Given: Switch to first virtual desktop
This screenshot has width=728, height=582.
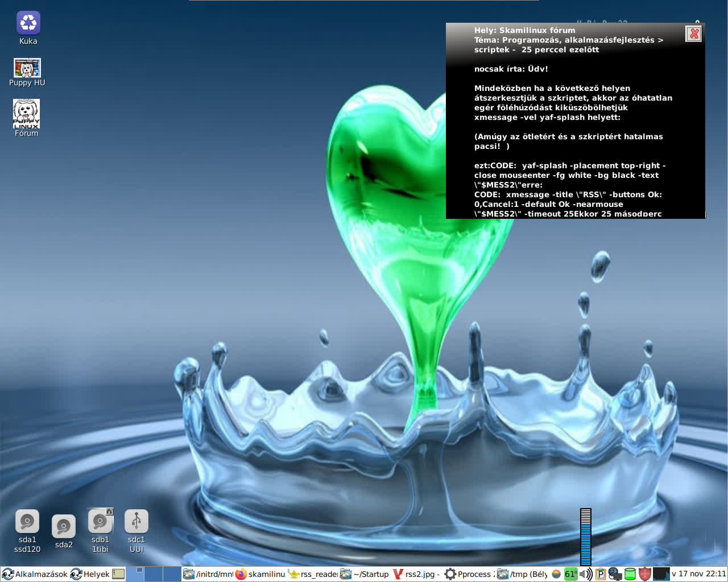Looking at the screenshot, I should click(135, 574).
